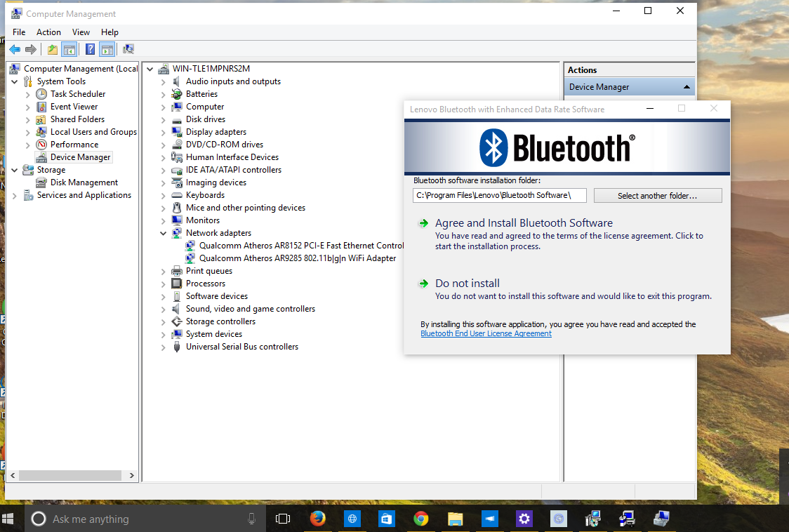Expand the Task Scheduler node

(27, 94)
